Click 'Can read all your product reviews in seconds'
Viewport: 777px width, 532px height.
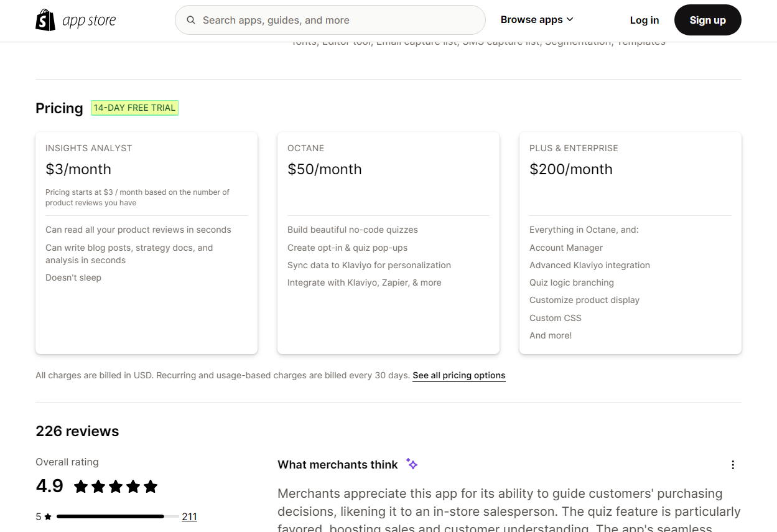(138, 230)
